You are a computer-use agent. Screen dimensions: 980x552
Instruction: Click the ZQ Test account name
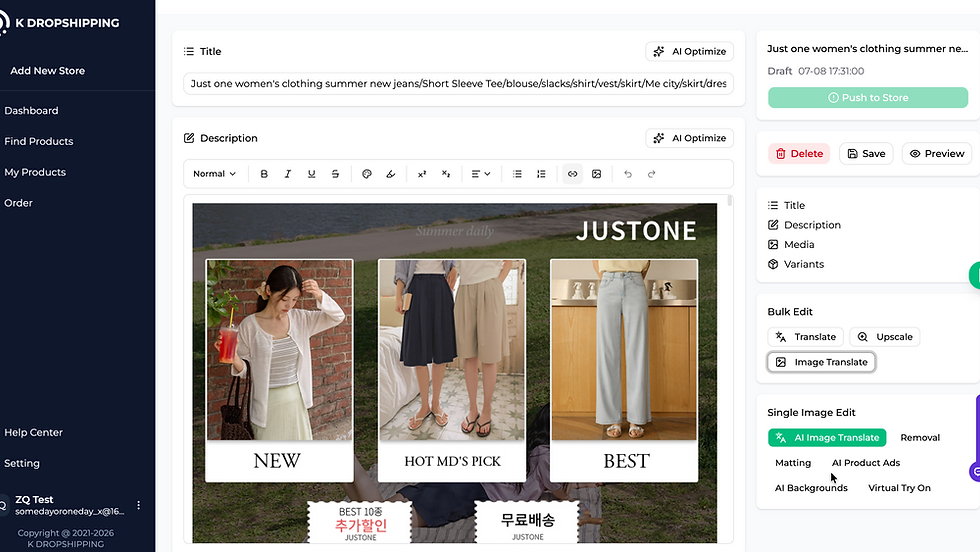pyautogui.click(x=34, y=499)
